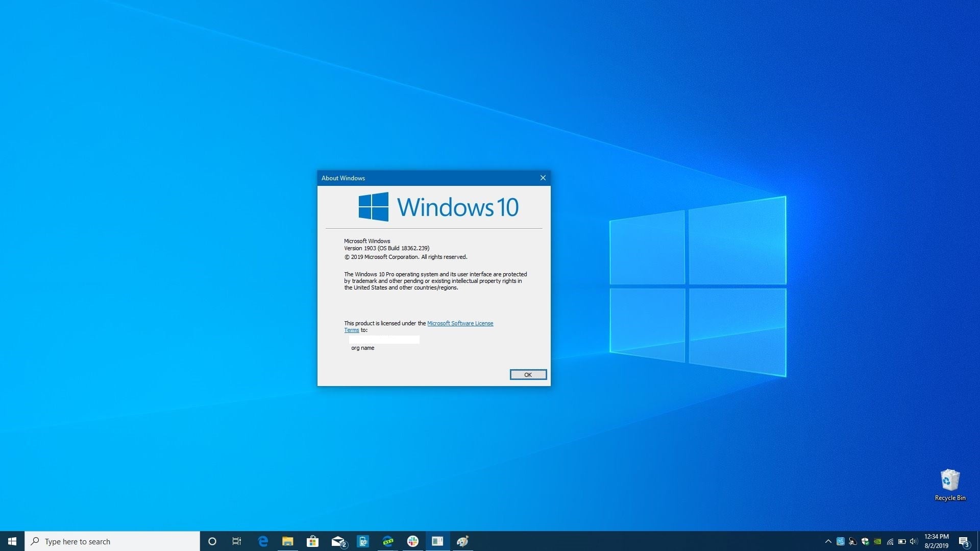
Task: Click OK in About Windows dialog
Action: 528,375
